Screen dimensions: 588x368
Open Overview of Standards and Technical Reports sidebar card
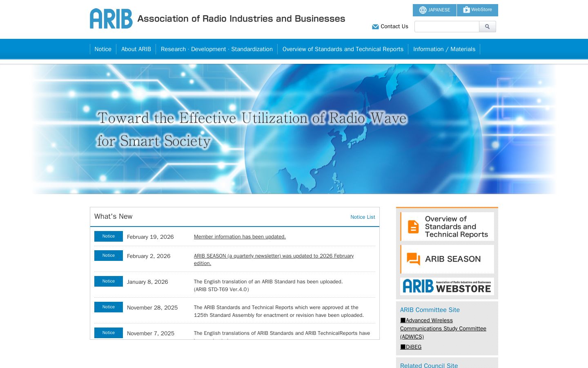pyautogui.click(x=447, y=227)
